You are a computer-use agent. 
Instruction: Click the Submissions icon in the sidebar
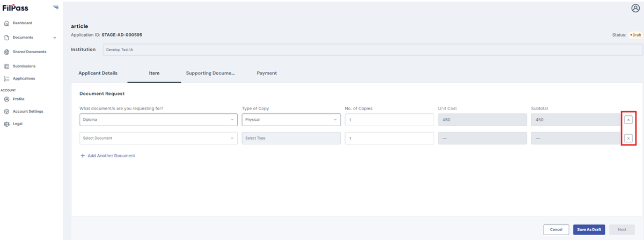(x=6, y=67)
